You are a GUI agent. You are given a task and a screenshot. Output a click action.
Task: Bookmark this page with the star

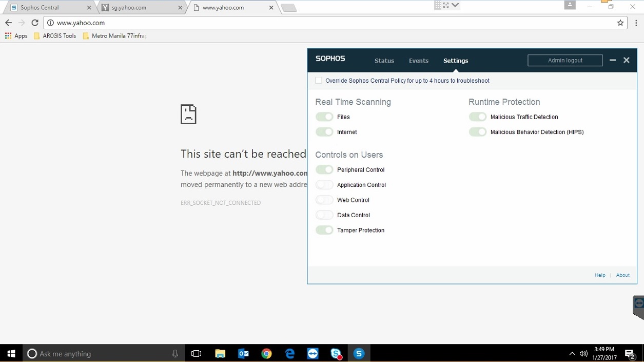620,23
